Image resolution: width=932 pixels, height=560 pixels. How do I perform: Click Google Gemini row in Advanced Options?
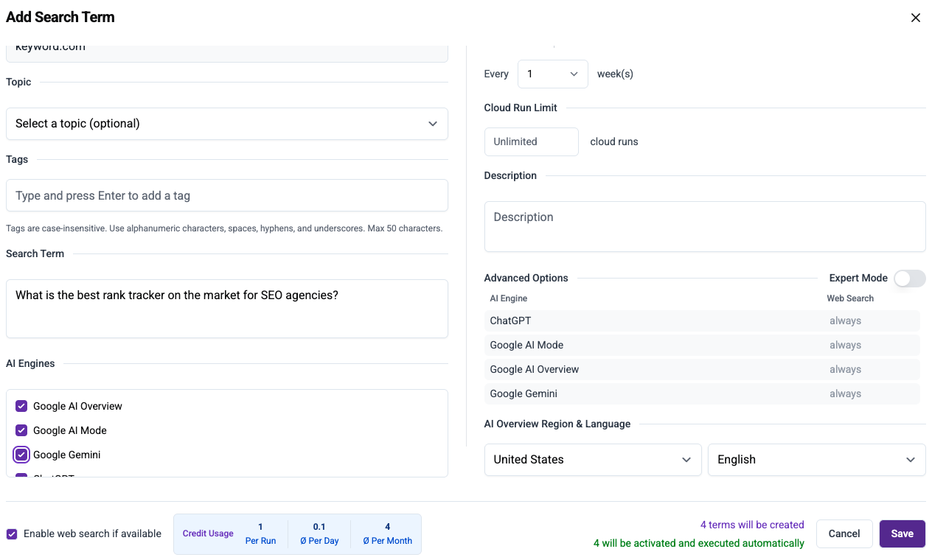(702, 393)
